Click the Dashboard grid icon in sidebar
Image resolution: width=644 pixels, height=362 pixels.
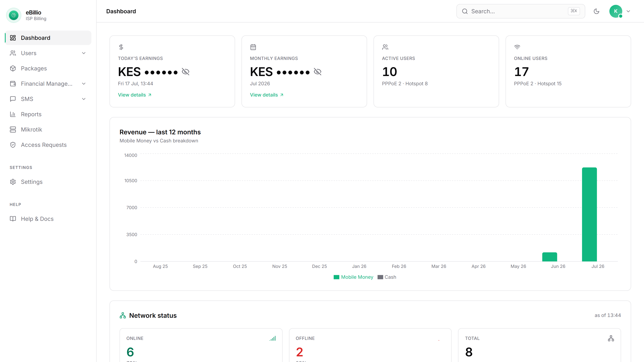pyautogui.click(x=13, y=38)
